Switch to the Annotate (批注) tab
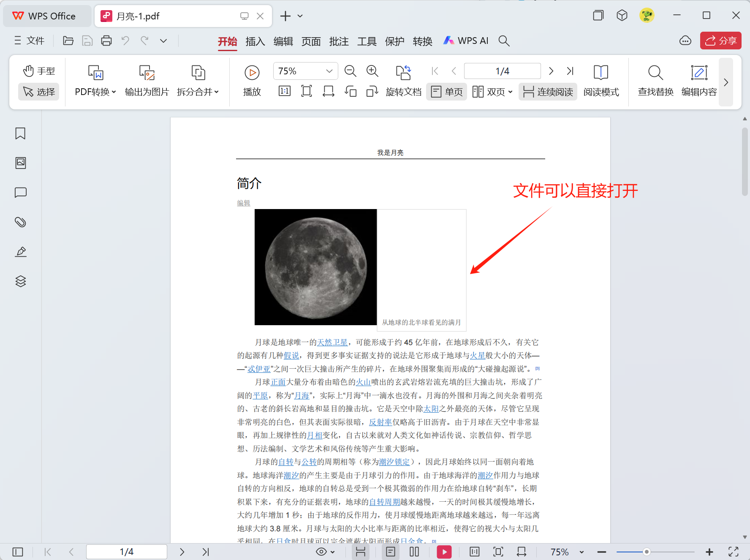Image resolution: width=750 pixels, height=560 pixels. tap(339, 41)
